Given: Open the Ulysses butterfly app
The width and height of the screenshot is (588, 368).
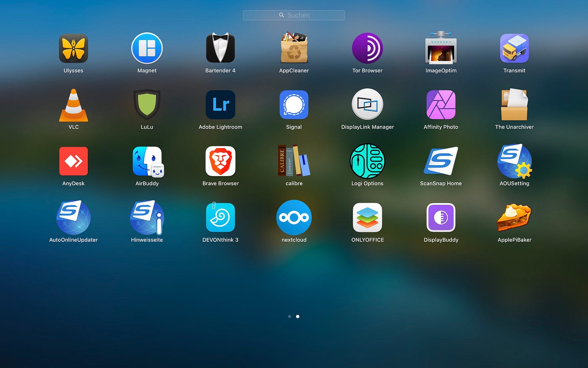Looking at the screenshot, I should click(x=73, y=48).
